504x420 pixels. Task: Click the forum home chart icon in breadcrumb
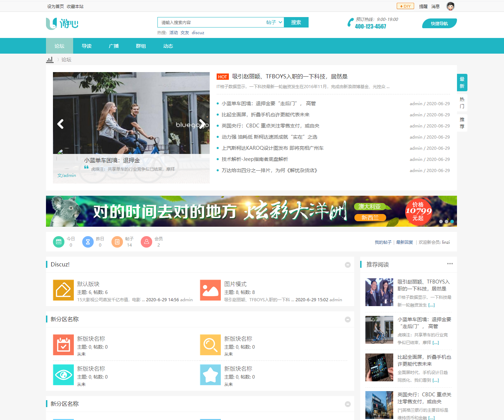click(x=50, y=60)
